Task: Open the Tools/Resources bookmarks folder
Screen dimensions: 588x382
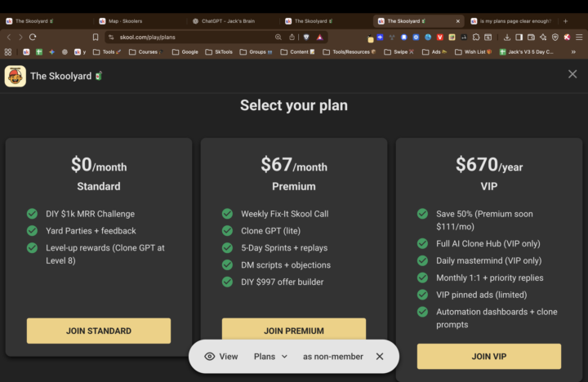Action: click(350, 52)
